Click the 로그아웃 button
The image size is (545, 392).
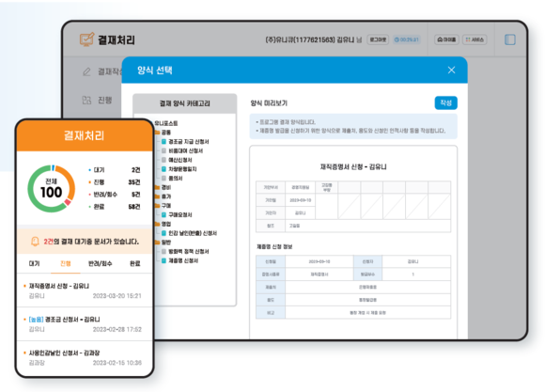point(378,39)
